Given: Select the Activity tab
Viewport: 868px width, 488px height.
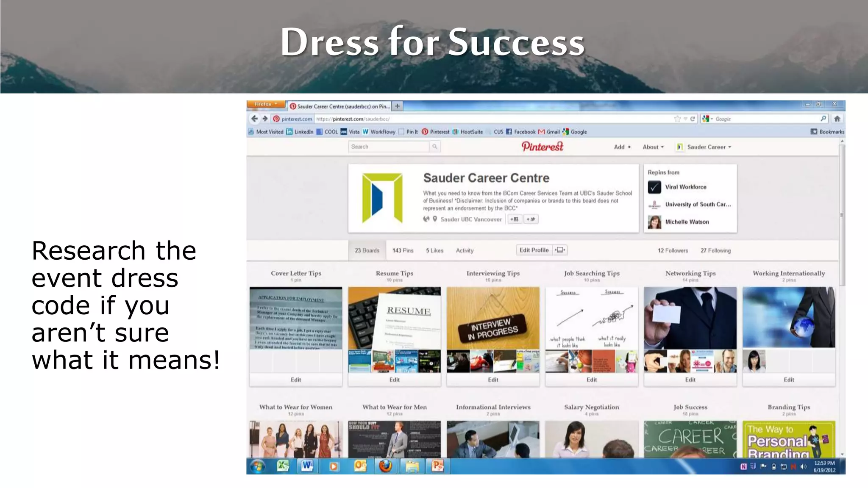Looking at the screenshot, I should [465, 250].
